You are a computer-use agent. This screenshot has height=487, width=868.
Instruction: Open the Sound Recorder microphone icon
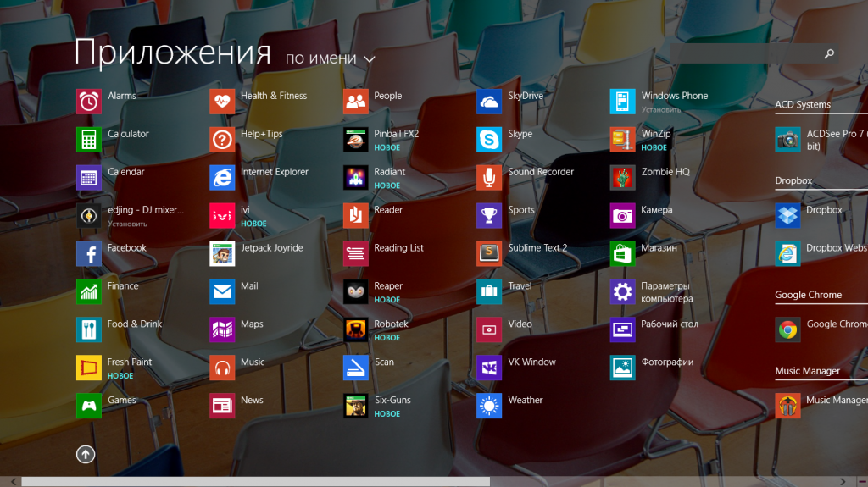[x=489, y=178]
